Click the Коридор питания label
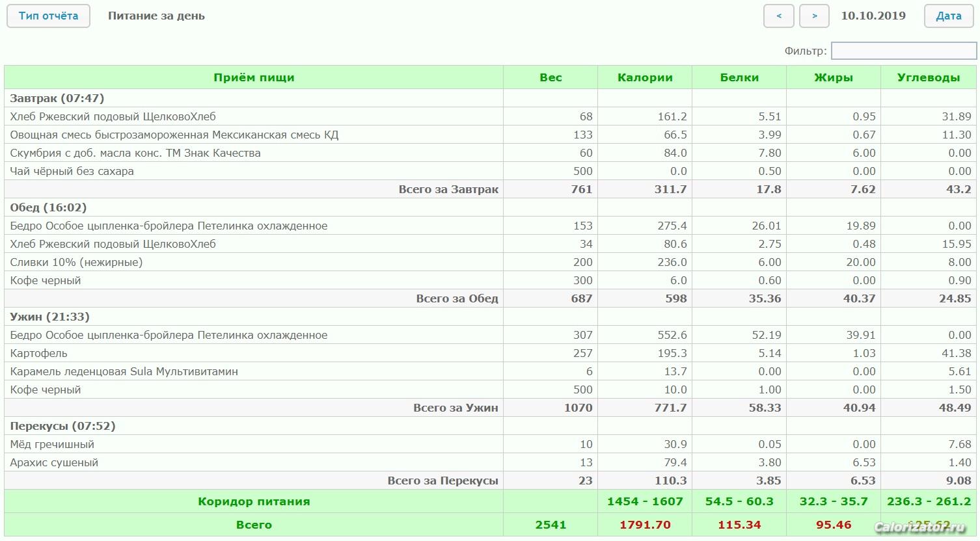The width and height of the screenshot is (980, 541). pyautogui.click(x=254, y=501)
